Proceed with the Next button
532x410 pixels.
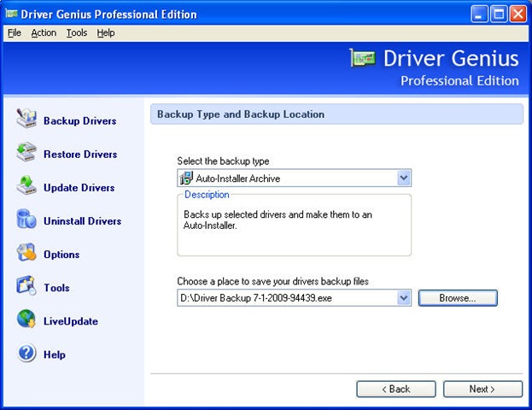tap(482, 389)
